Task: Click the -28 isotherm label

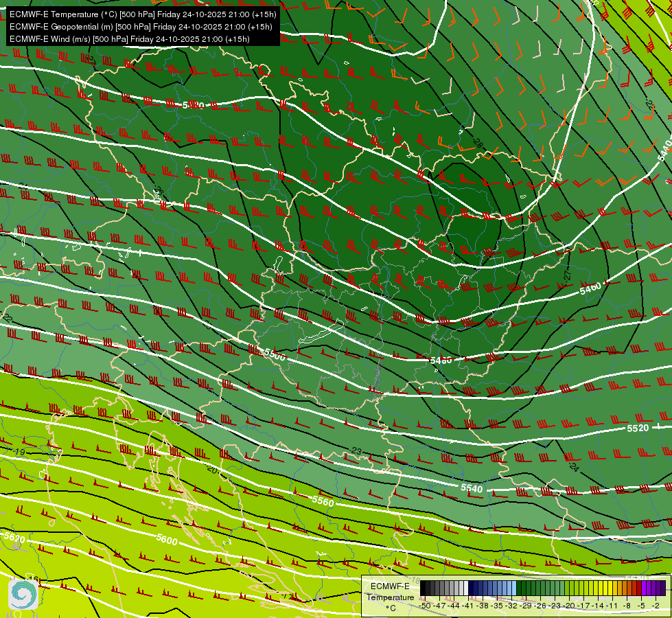Action: (478, 143)
